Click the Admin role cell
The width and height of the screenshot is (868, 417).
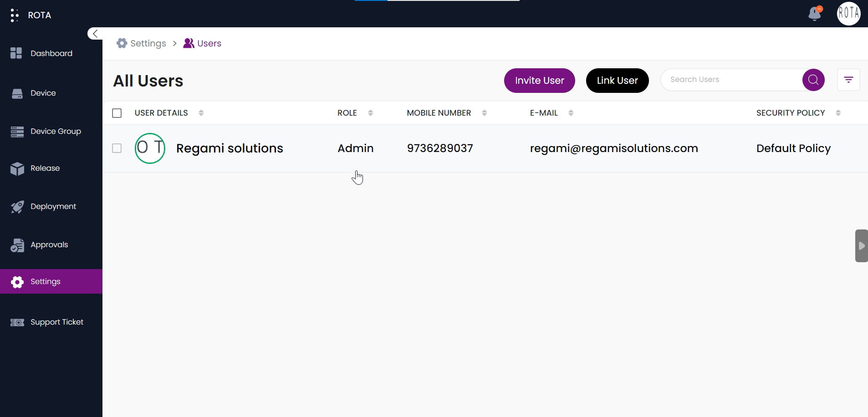coord(356,148)
